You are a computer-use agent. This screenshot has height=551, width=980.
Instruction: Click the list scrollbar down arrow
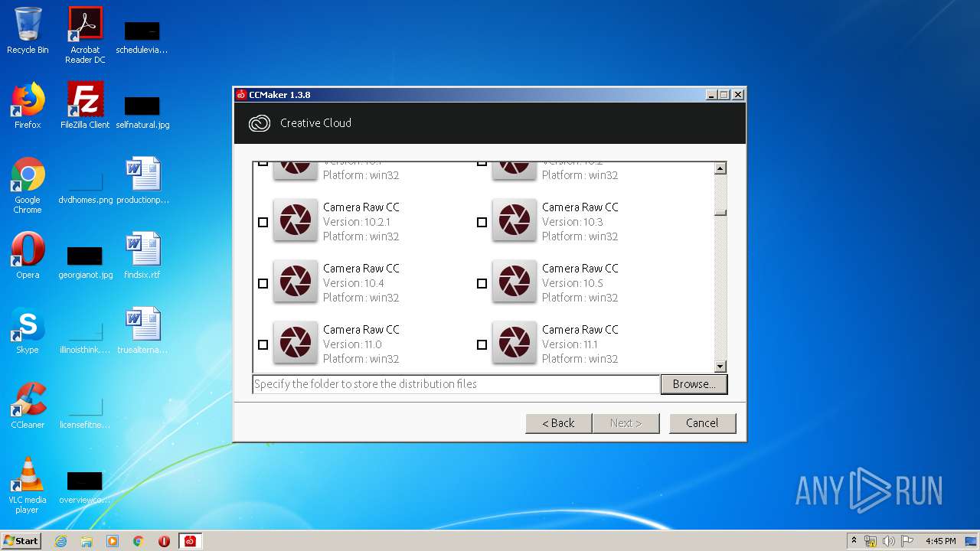(720, 367)
